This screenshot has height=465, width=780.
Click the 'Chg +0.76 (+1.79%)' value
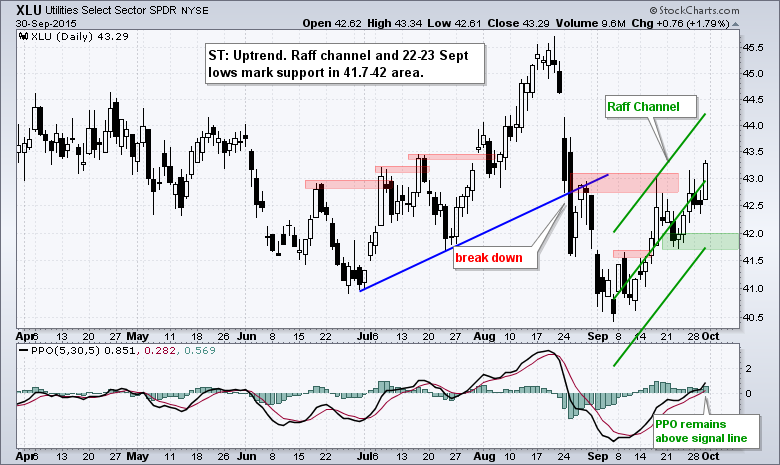coord(680,23)
